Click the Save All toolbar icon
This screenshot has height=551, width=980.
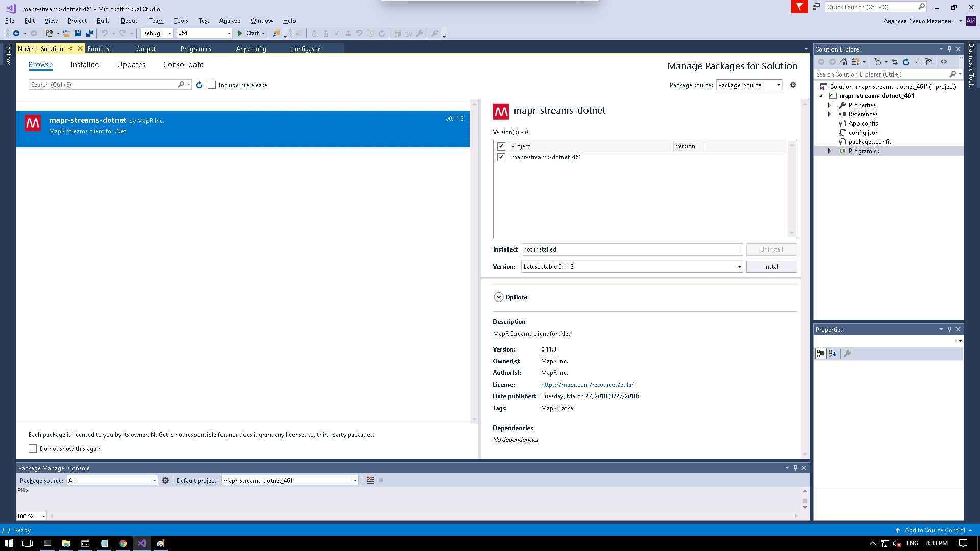(x=89, y=33)
